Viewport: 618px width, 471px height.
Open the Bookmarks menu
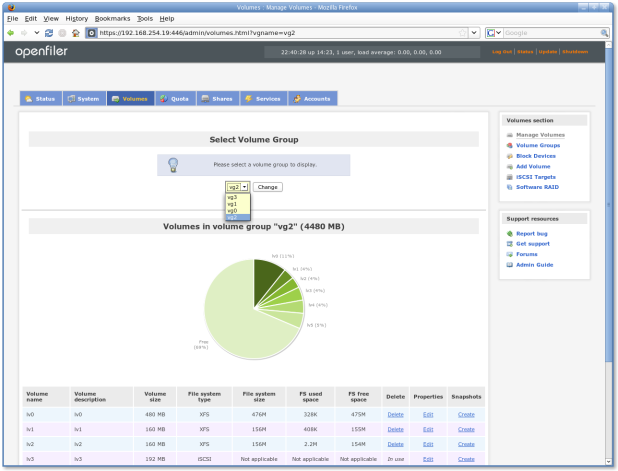click(x=112, y=18)
